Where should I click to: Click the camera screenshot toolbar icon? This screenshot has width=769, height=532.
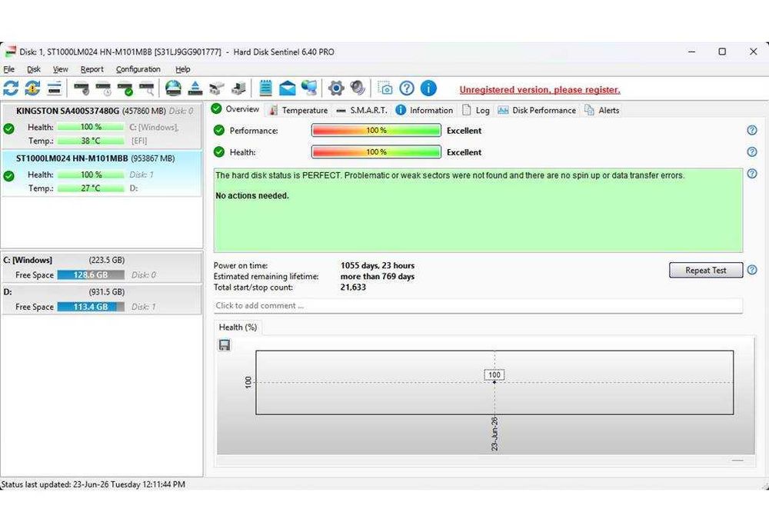tap(385, 88)
